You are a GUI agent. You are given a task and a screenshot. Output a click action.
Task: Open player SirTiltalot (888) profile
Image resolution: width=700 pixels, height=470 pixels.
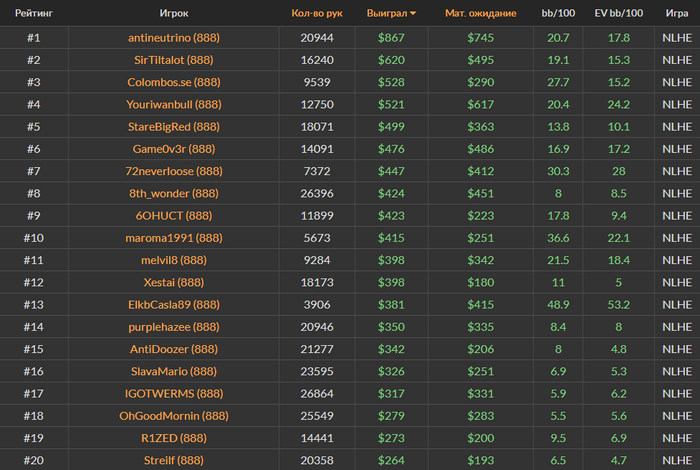tap(174, 60)
